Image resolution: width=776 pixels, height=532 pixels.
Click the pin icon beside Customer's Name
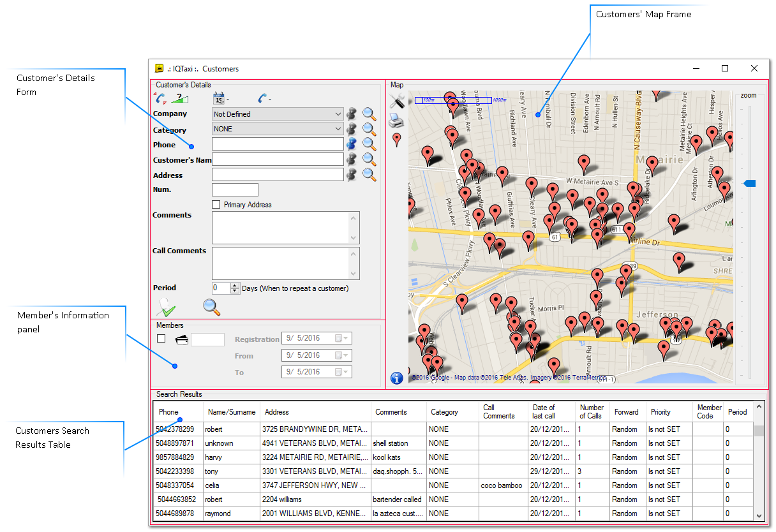[x=352, y=159]
